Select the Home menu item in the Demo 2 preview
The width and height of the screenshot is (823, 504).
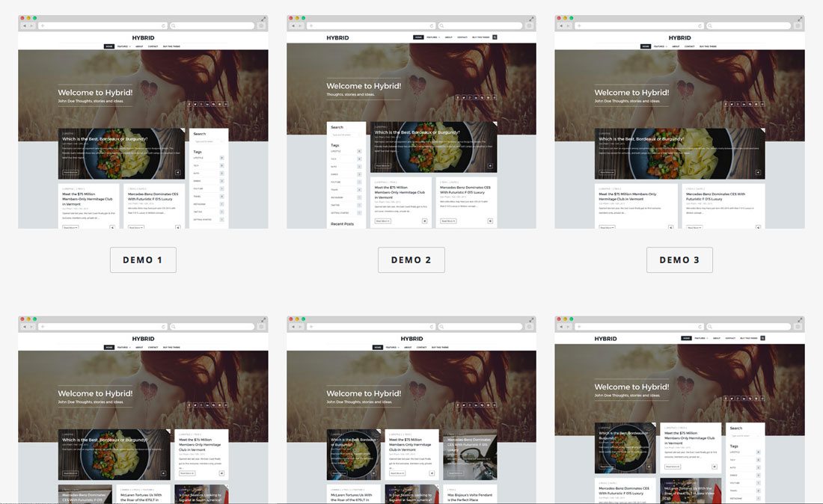418,37
